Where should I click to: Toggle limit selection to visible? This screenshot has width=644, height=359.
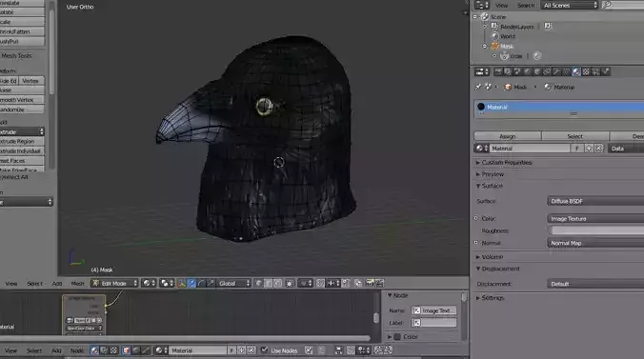point(290,283)
